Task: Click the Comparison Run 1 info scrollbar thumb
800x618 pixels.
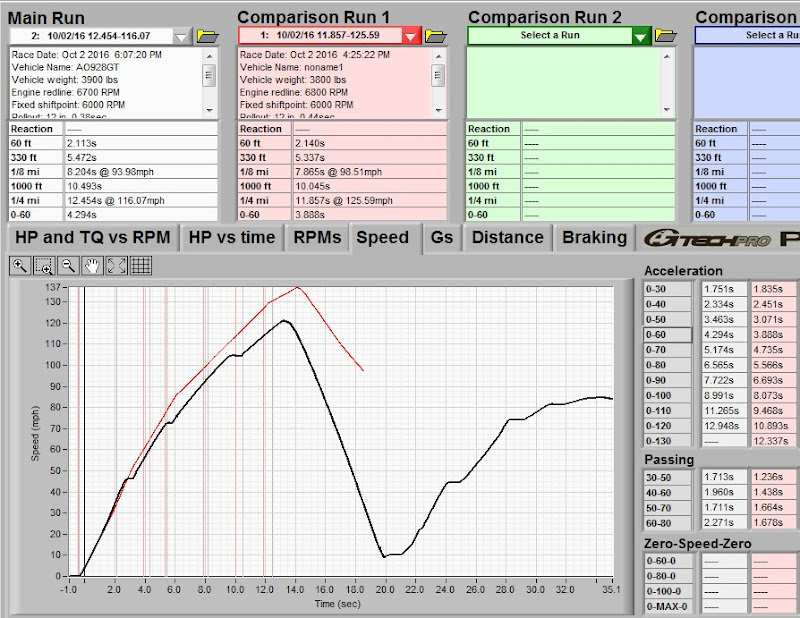Action: 438,76
